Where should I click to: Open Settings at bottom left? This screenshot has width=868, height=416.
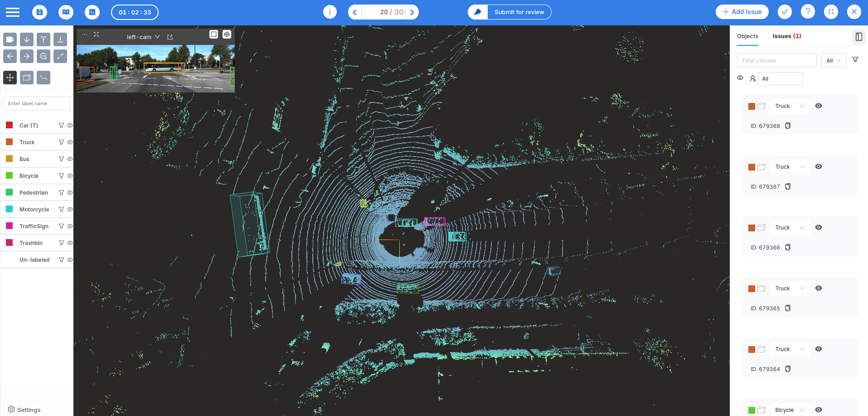coord(24,410)
